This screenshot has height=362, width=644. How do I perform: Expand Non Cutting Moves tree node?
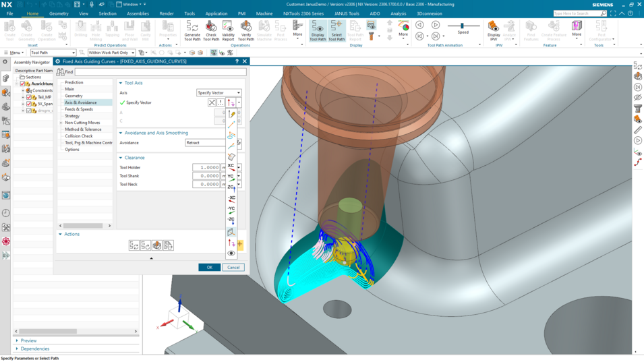tap(61, 123)
